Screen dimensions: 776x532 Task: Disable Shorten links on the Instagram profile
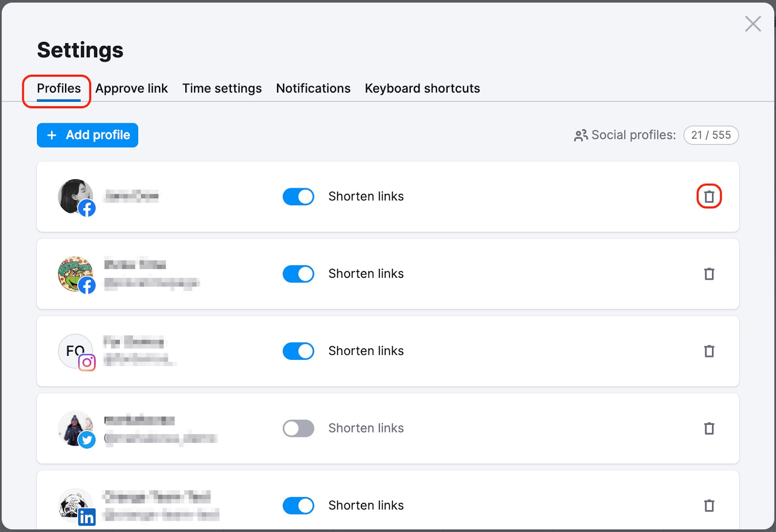pyautogui.click(x=298, y=351)
